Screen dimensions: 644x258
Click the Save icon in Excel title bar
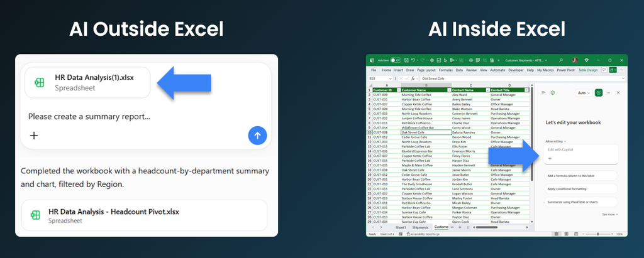point(406,60)
